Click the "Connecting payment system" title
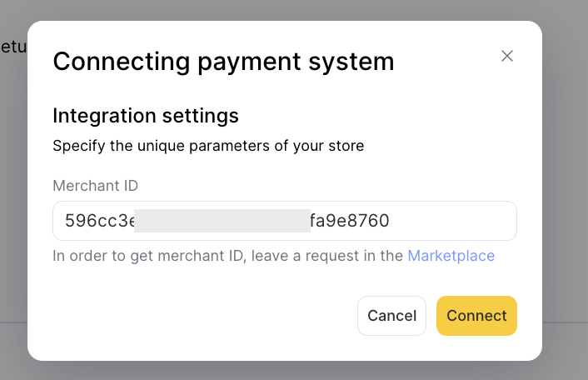The height and width of the screenshot is (380, 588). [223, 62]
